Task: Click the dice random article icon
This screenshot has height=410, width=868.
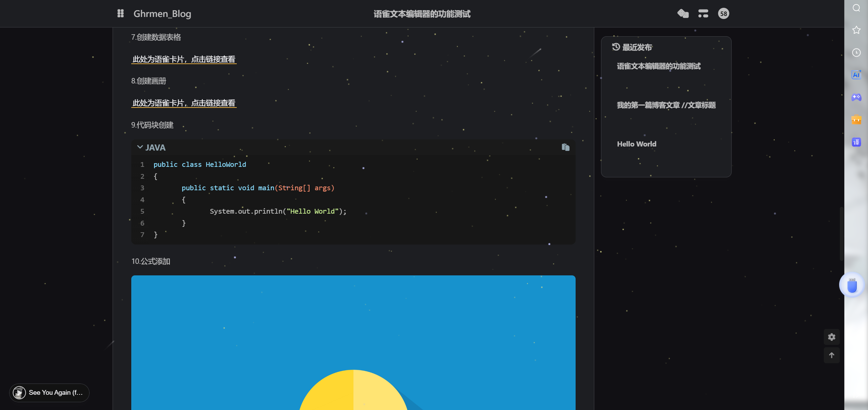Action: [x=683, y=14]
